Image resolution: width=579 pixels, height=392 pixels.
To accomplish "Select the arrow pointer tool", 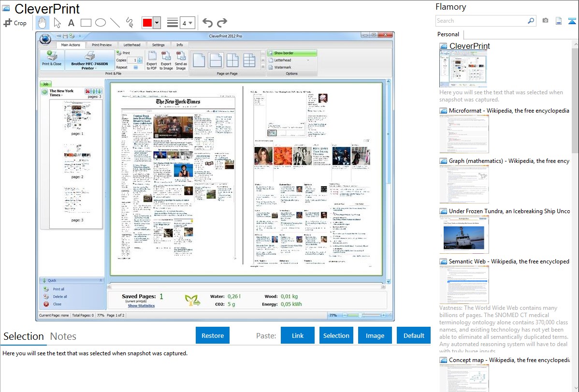I will [57, 23].
